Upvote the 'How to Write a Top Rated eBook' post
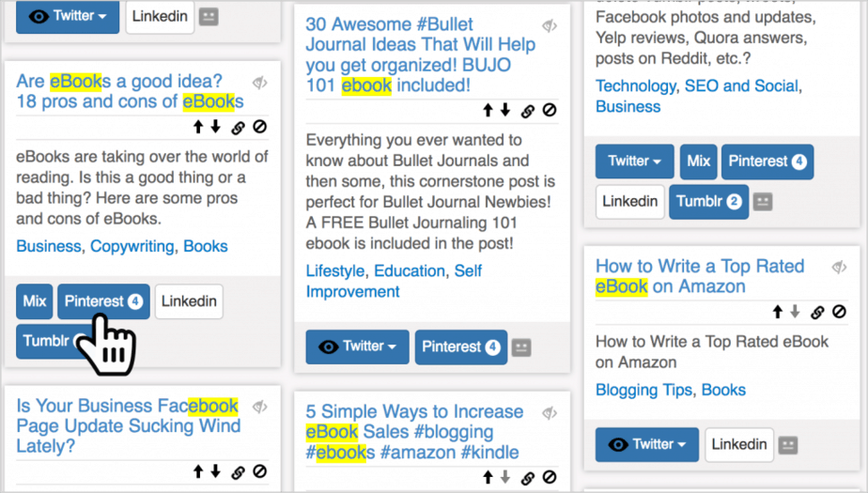 pyautogui.click(x=778, y=312)
